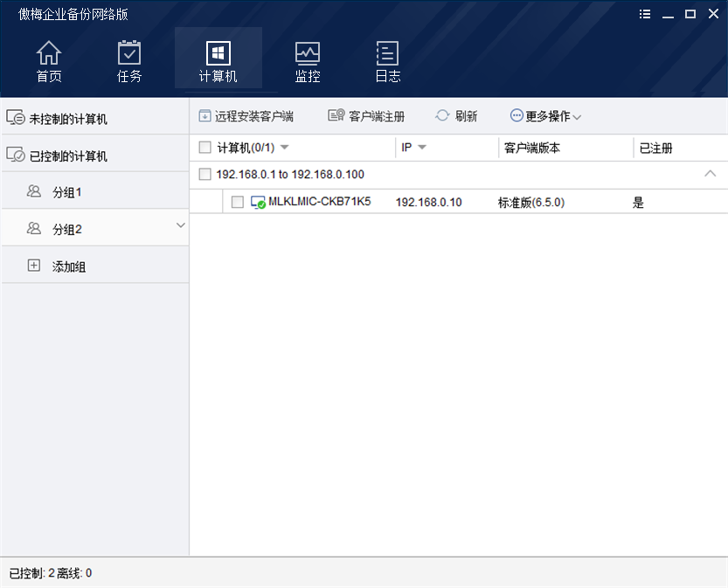728x588 pixels.
Task: Click the 已注册 column header
Action: coord(656,148)
